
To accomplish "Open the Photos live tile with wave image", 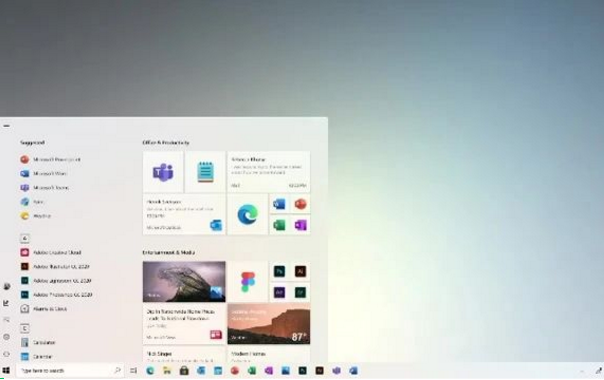I will click(x=184, y=282).
